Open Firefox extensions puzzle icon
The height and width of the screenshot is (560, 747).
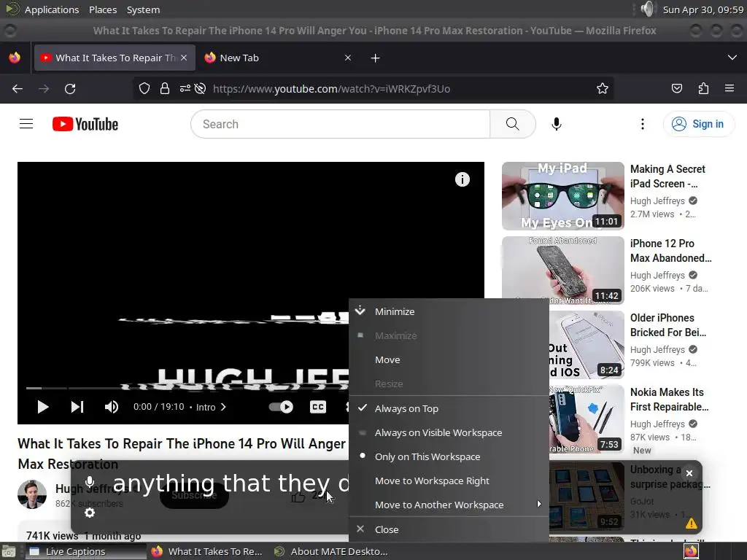pyautogui.click(x=703, y=88)
